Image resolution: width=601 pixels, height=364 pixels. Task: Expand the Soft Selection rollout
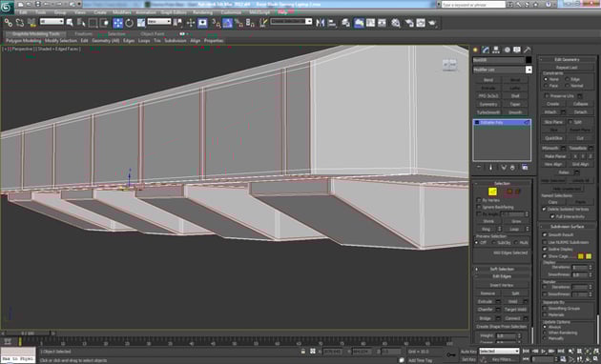pyautogui.click(x=502, y=269)
